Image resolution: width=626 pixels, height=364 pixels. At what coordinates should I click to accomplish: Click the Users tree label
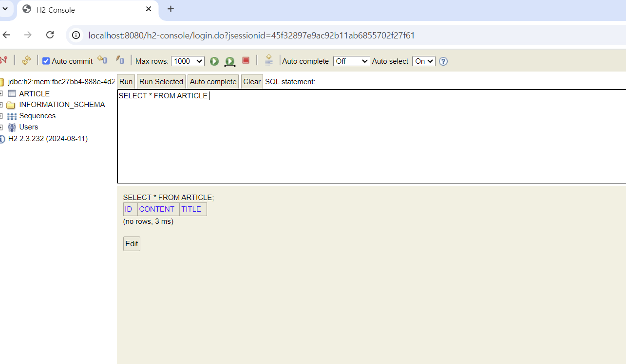coord(29,127)
